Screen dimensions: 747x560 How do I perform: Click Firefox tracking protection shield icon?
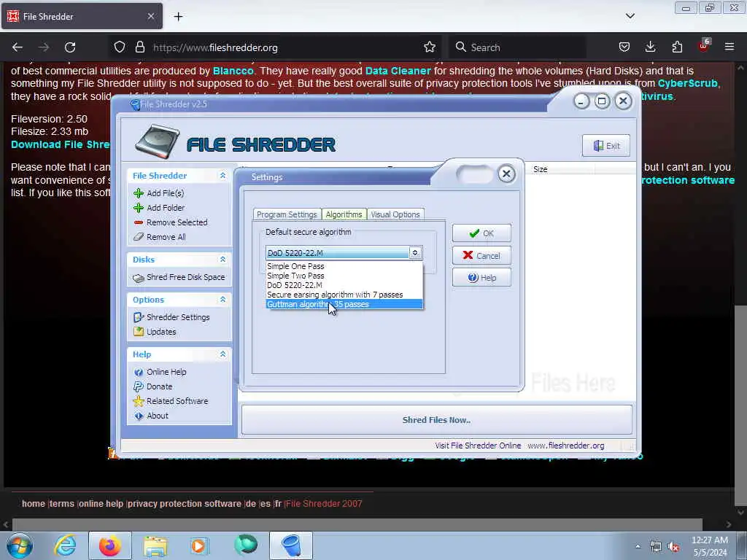tap(120, 47)
